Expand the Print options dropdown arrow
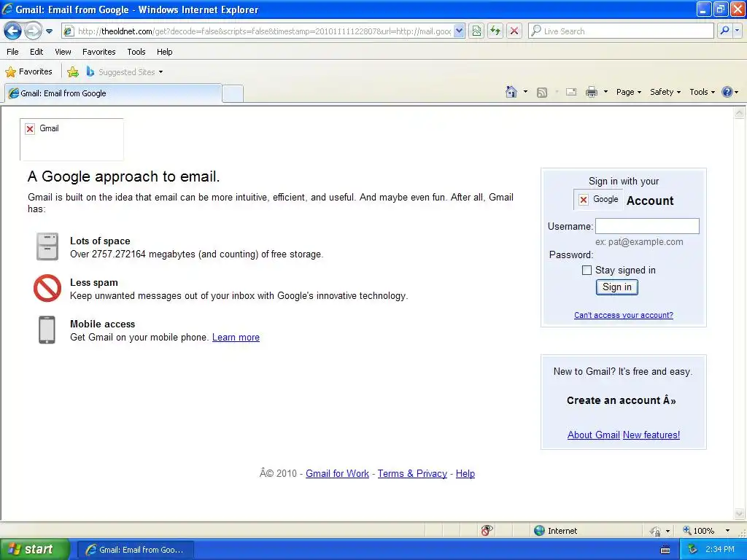 (x=605, y=92)
